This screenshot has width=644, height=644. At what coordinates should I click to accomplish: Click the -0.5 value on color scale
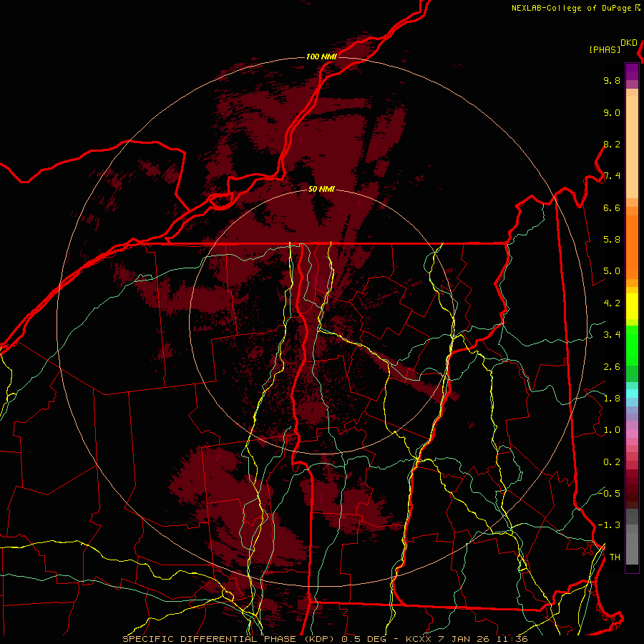(x=609, y=493)
